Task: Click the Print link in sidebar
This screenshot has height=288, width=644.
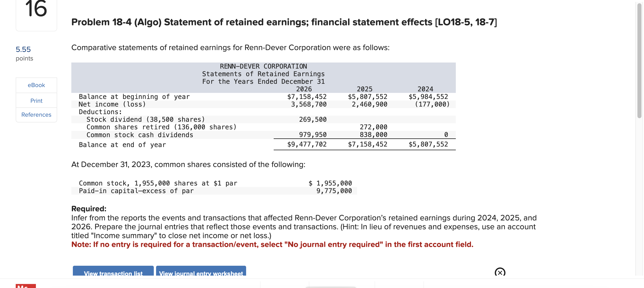Action: (x=36, y=100)
